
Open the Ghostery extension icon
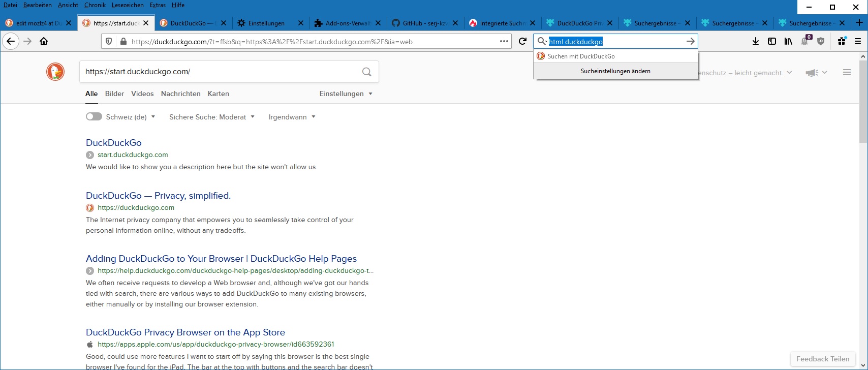805,41
